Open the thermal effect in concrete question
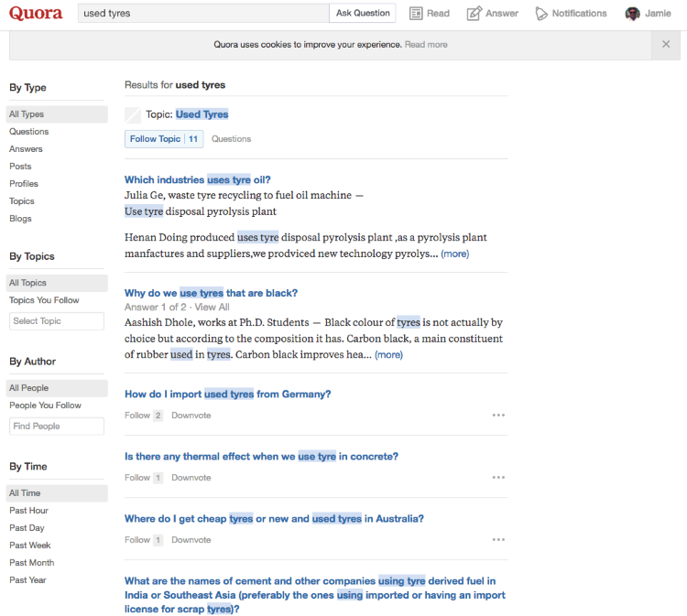 click(x=262, y=456)
